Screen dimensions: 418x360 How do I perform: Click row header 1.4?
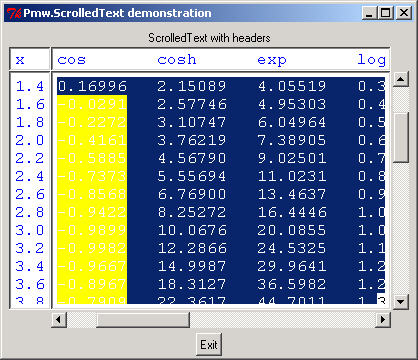click(30, 86)
